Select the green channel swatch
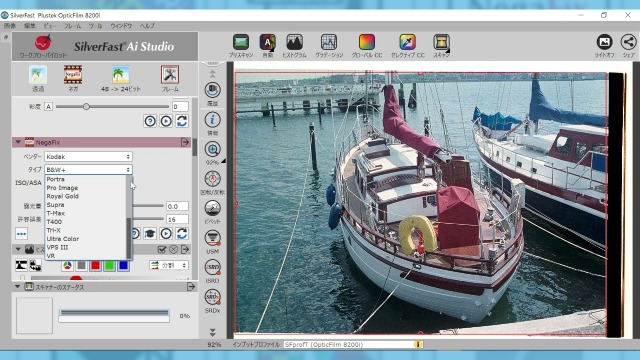640x360 pixels. tap(109, 266)
